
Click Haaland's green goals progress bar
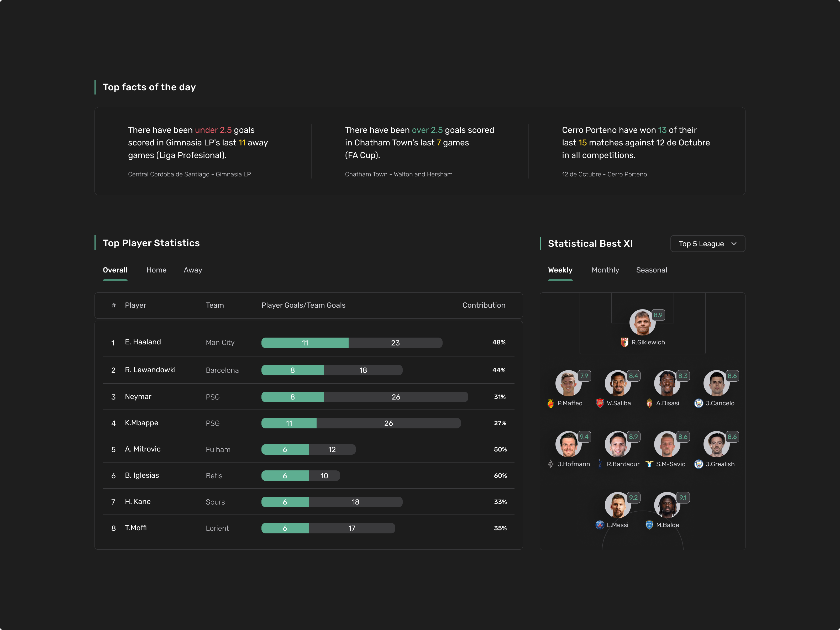point(304,343)
